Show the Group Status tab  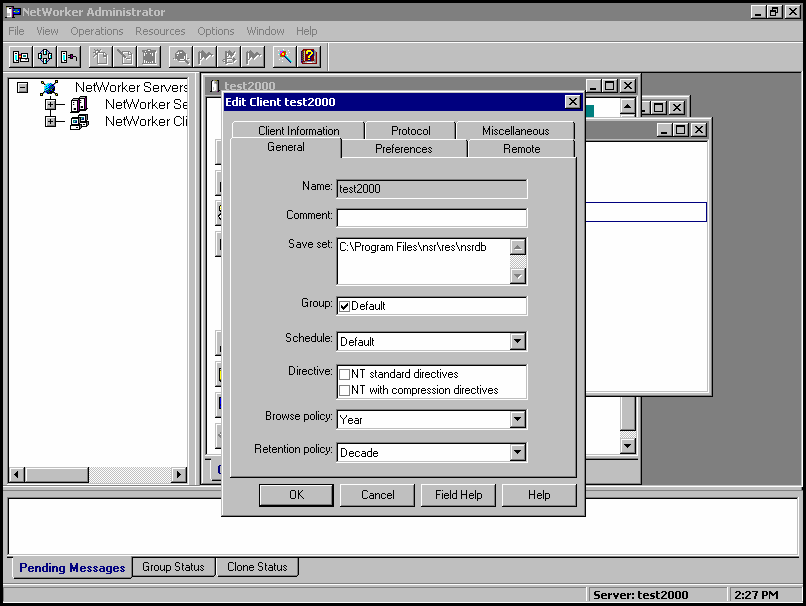[x=173, y=567]
